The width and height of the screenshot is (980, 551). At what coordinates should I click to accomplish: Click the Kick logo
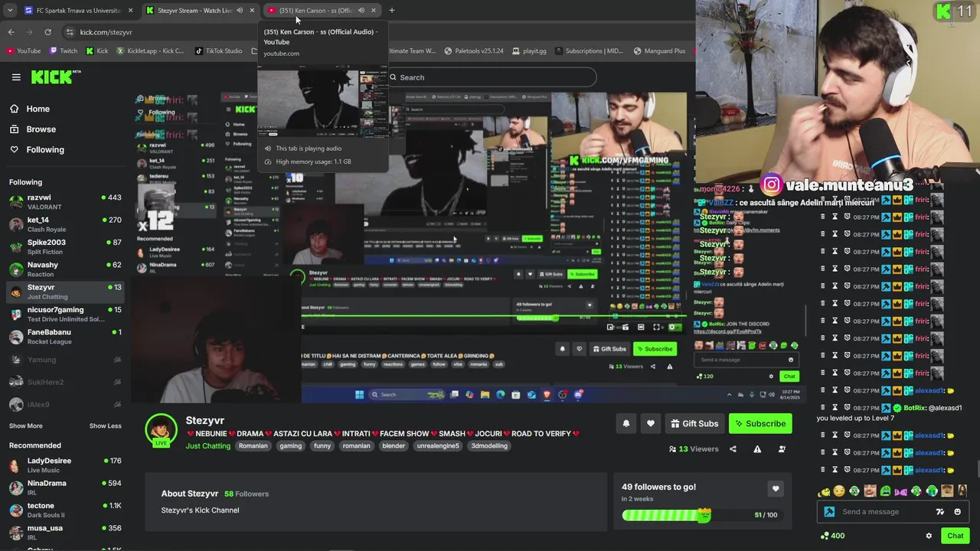(x=55, y=77)
